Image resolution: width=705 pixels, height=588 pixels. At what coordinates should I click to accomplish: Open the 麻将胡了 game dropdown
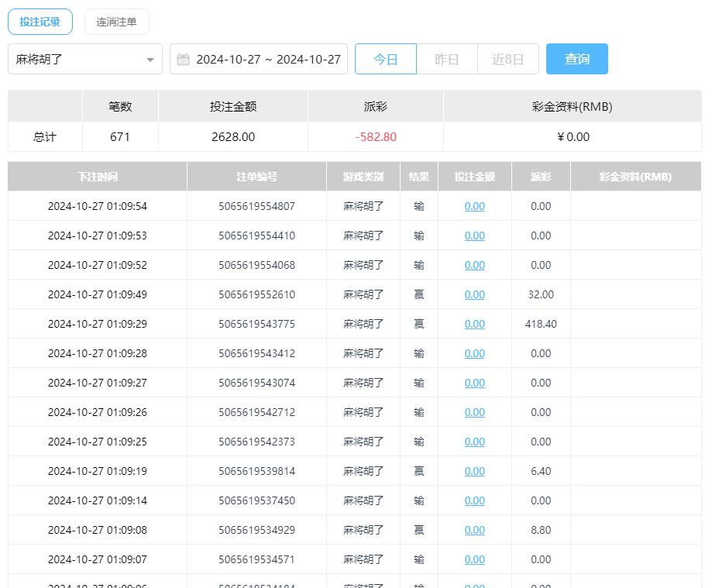pos(77,60)
